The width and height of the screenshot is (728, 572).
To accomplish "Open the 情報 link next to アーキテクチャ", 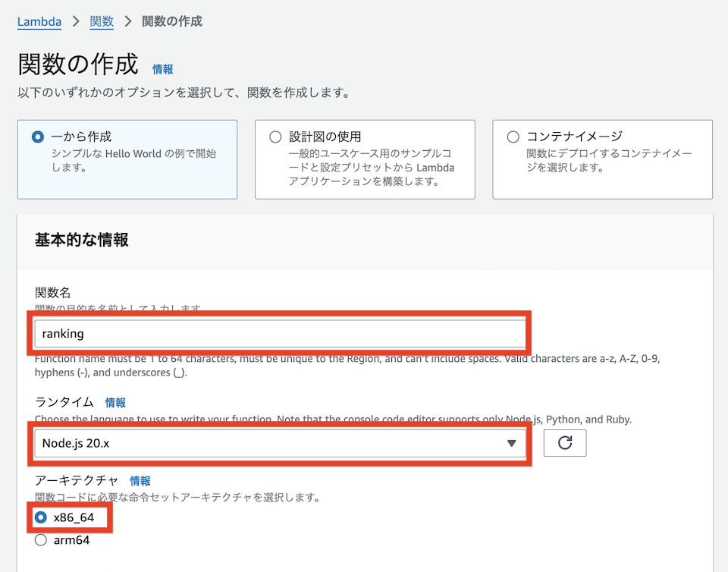I will [140, 481].
